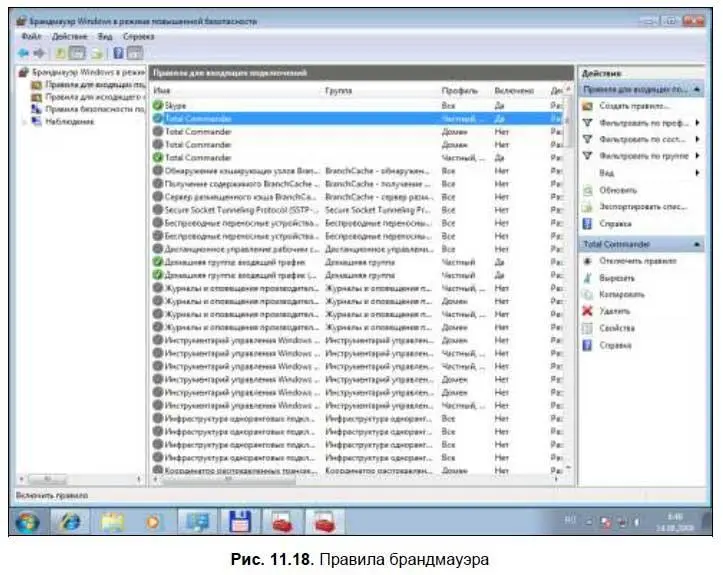
Task: Click the system tray clock
Action: click(x=675, y=522)
